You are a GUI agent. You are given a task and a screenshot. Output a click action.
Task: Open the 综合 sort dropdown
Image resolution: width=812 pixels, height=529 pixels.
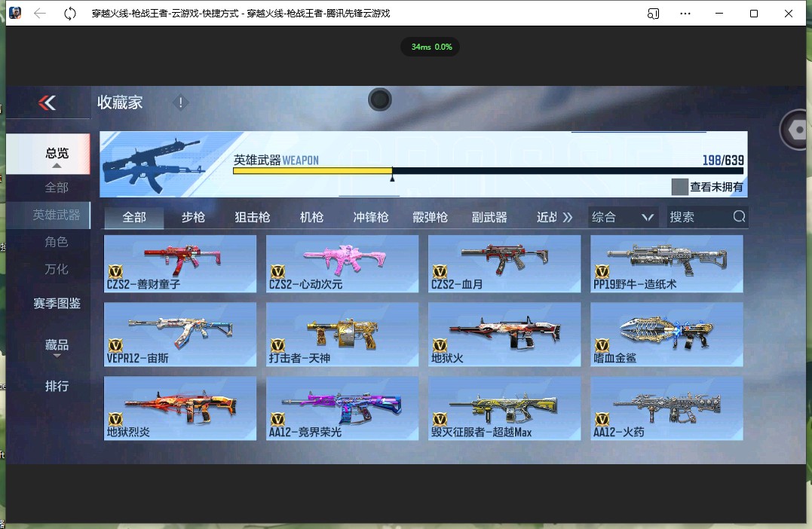coord(623,217)
